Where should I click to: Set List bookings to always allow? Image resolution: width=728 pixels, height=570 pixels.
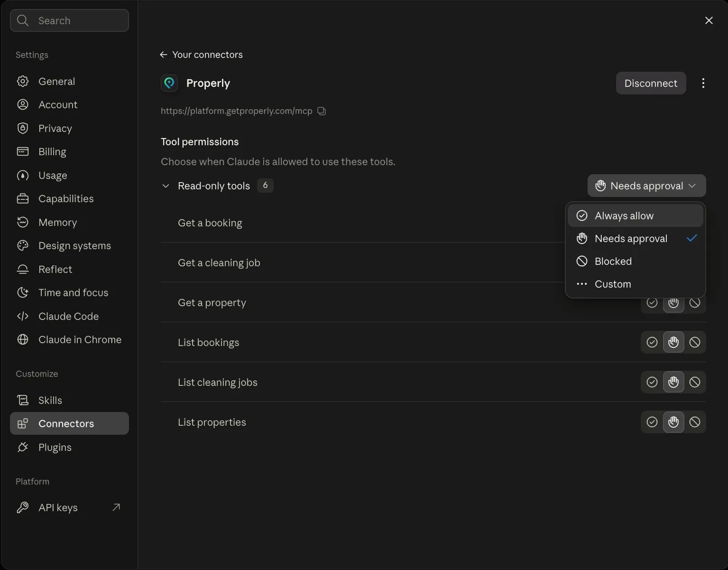coord(652,342)
